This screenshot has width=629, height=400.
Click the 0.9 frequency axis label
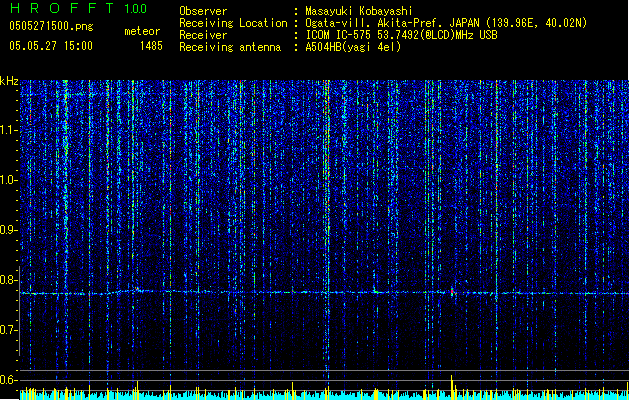coord(8,230)
